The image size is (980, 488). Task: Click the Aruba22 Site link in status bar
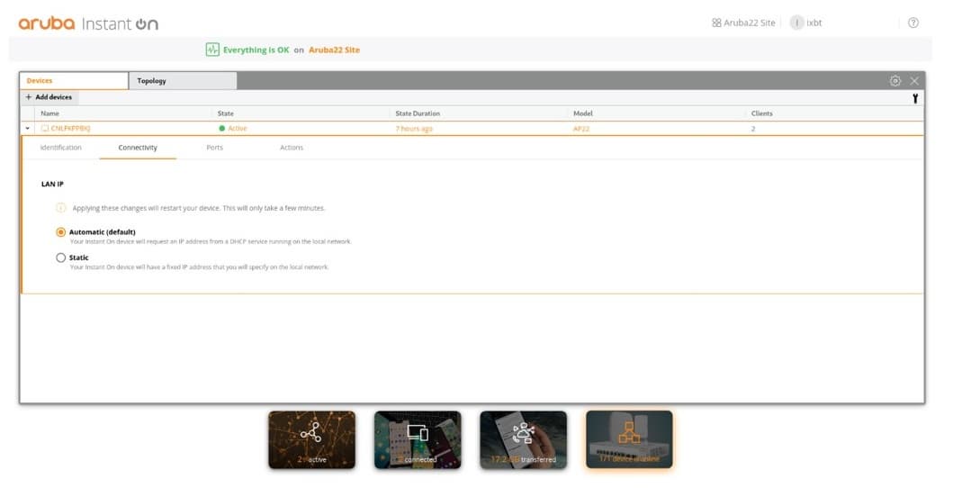(335, 50)
